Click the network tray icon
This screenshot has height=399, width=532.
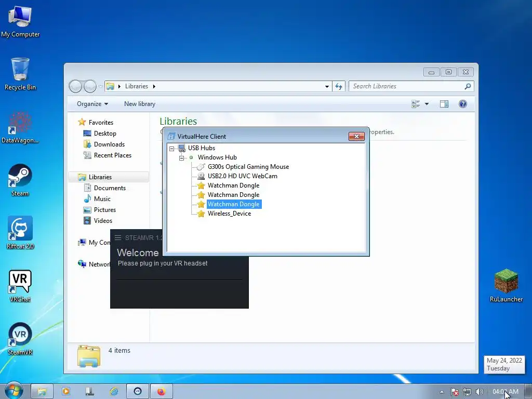tap(467, 392)
